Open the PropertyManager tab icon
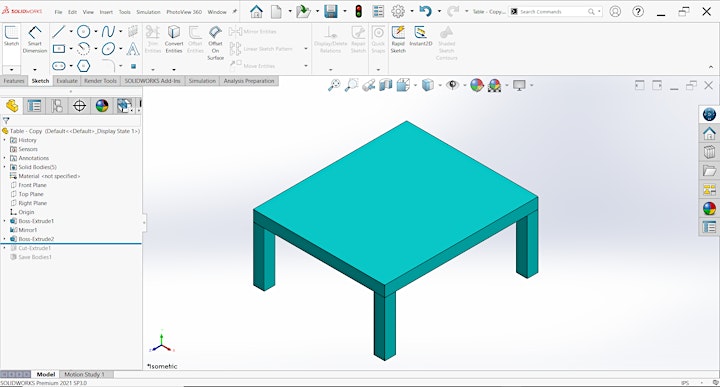This screenshot has height=387, width=720. (x=34, y=106)
